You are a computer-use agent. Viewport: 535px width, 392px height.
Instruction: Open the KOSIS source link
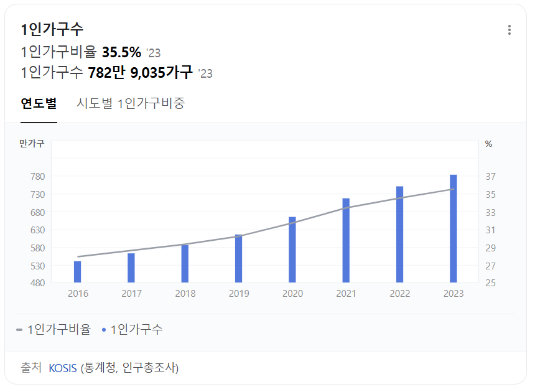[x=62, y=368]
